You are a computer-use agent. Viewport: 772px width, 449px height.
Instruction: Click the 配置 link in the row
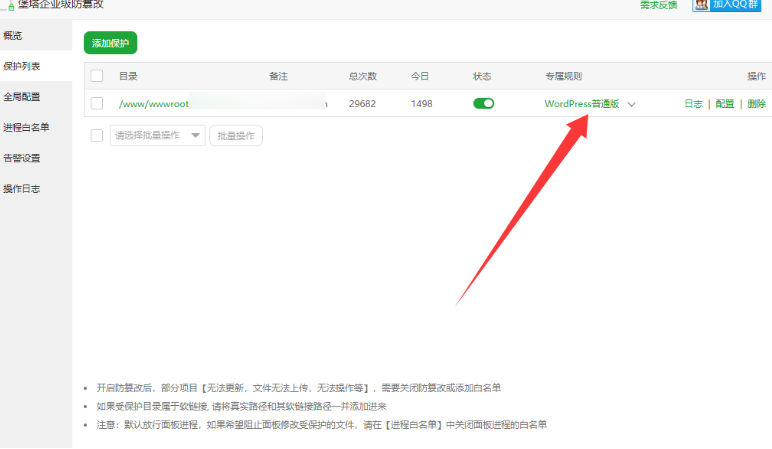[x=724, y=103]
